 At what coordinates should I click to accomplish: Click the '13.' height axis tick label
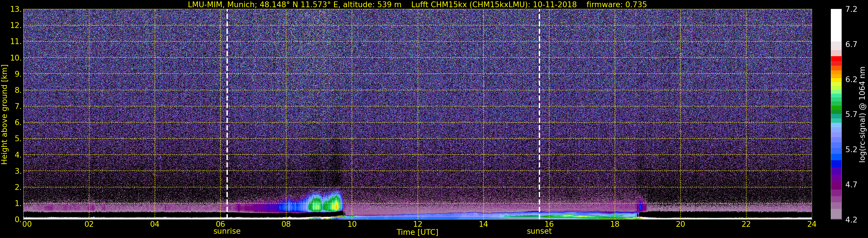click(16, 10)
